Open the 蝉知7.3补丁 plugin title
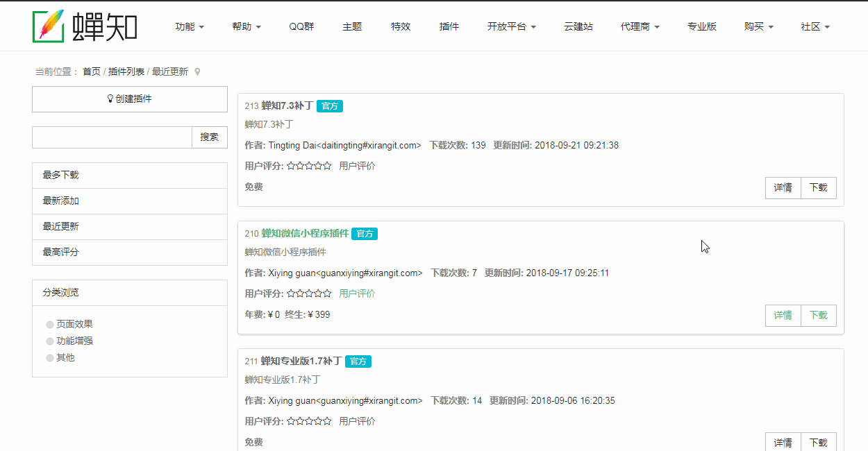Viewport: 868px width, 451px height. tap(287, 106)
